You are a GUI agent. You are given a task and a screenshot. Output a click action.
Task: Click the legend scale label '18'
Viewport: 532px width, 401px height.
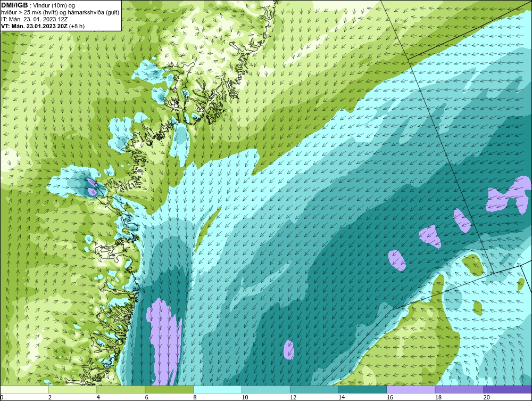(438, 397)
